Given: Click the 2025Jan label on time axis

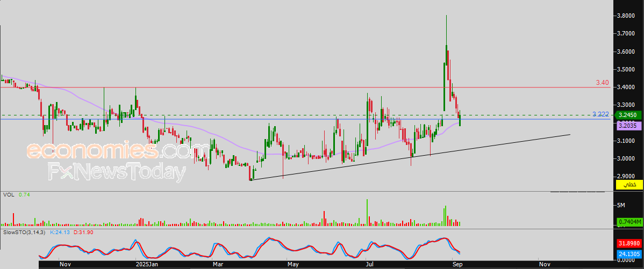Looking at the screenshot, I should point(146,265).
